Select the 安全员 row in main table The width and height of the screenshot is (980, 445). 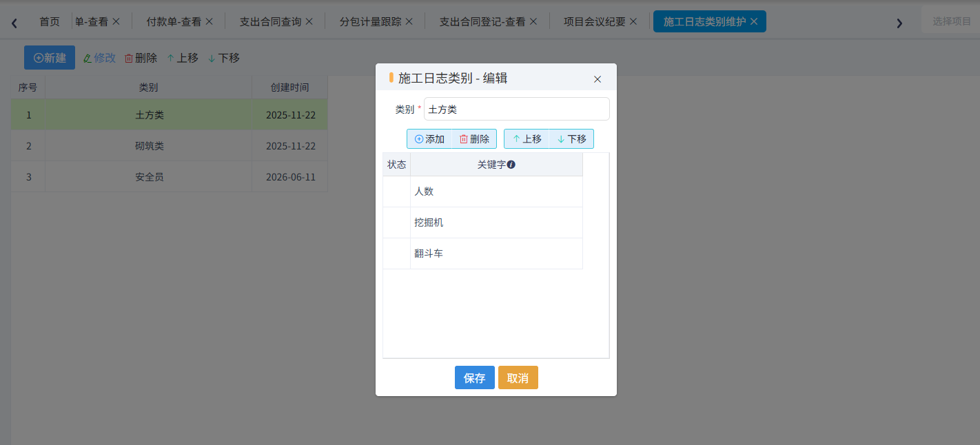(x=169, y=177)
